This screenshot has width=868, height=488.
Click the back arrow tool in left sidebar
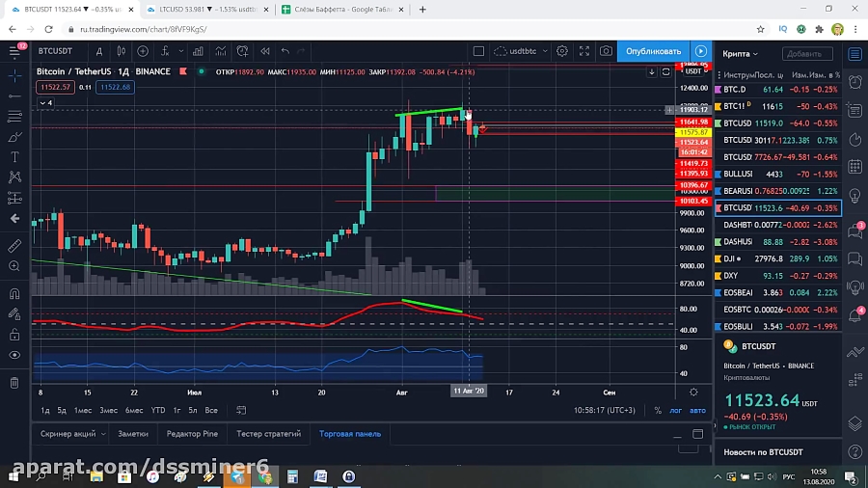point(14,219)
